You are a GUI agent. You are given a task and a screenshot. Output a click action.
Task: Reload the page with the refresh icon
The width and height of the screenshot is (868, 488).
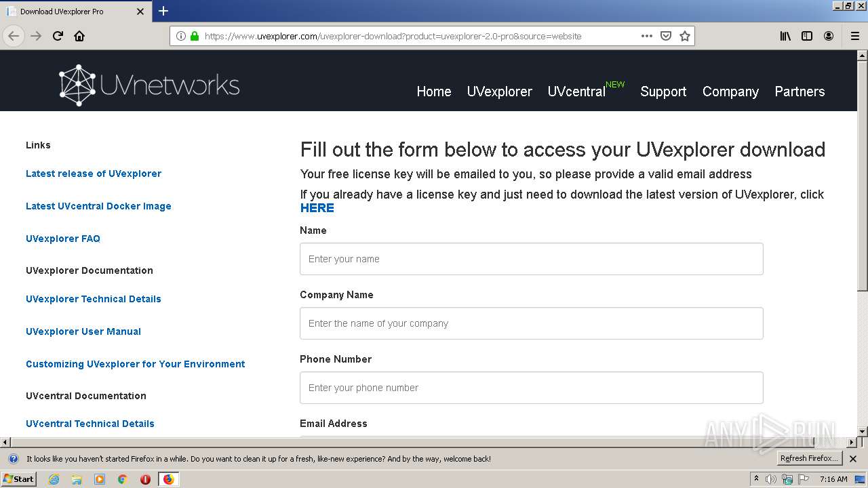point(58,36)
